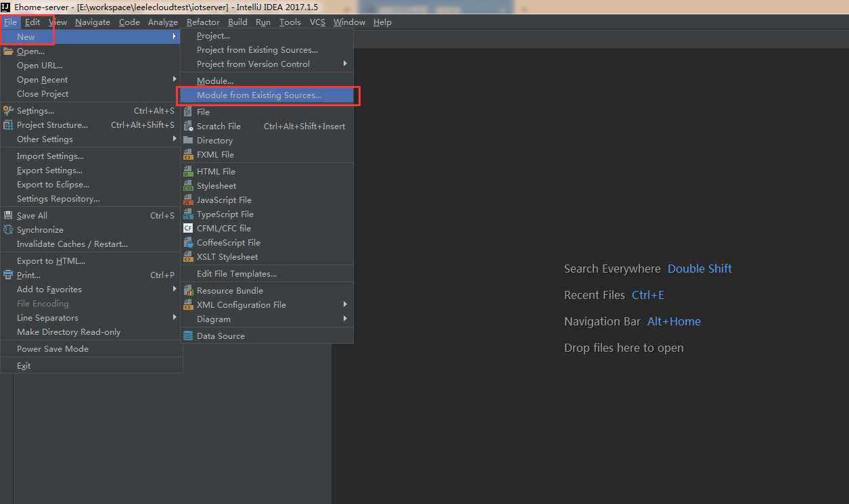The height and width of the screenshot is (504, 849).
Task: Click the Resource Bundle icon
Action: 188,290
